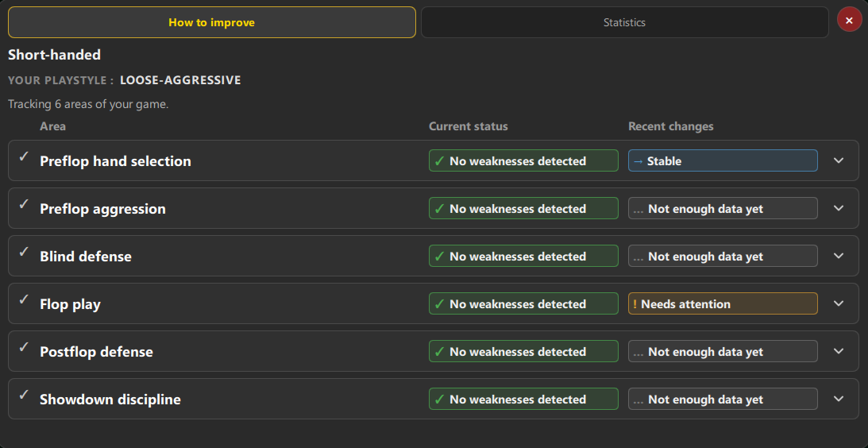Click No weaknesses detected status for Showdown discipline

click(x=523, y=399)
